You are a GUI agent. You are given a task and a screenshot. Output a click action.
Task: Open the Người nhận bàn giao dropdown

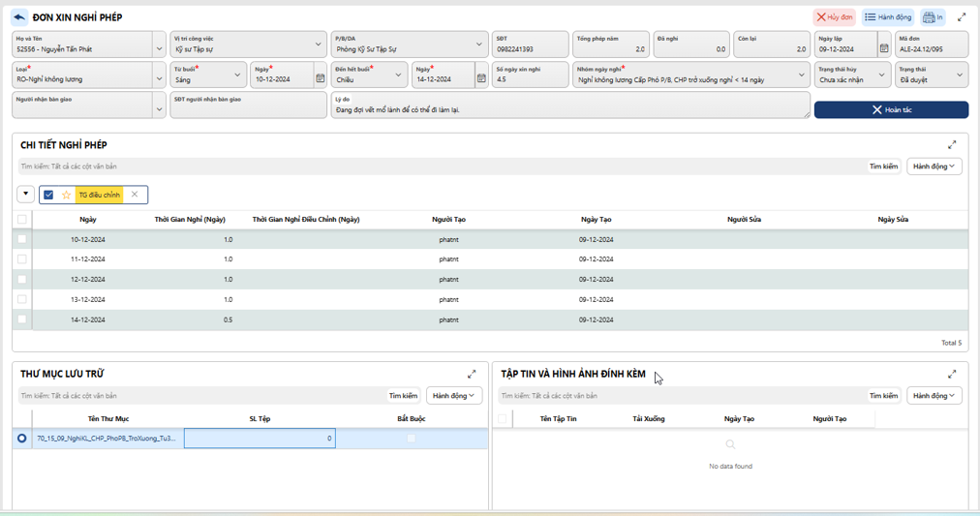tap(159, 108)
